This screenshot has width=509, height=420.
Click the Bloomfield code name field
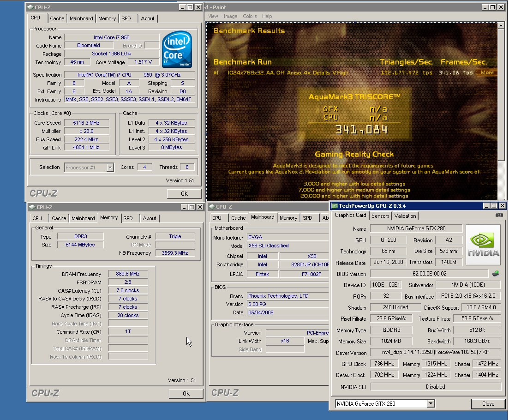89,45
